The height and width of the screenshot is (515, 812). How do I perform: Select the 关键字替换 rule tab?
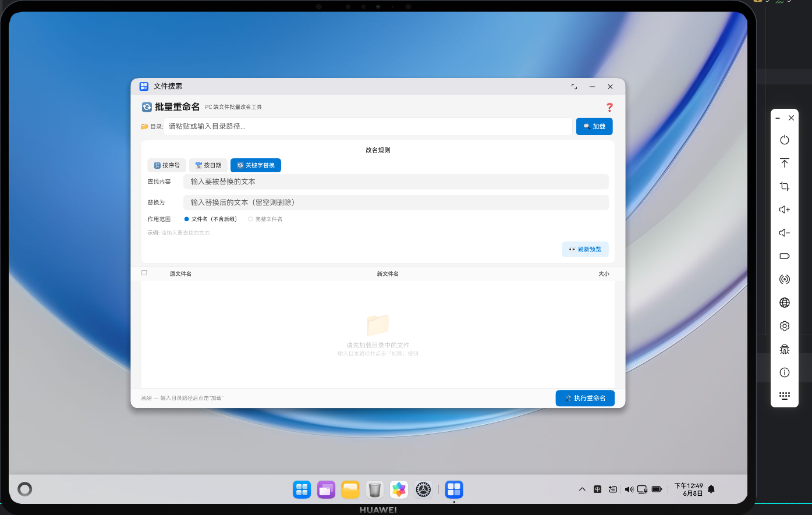(256, 165)
